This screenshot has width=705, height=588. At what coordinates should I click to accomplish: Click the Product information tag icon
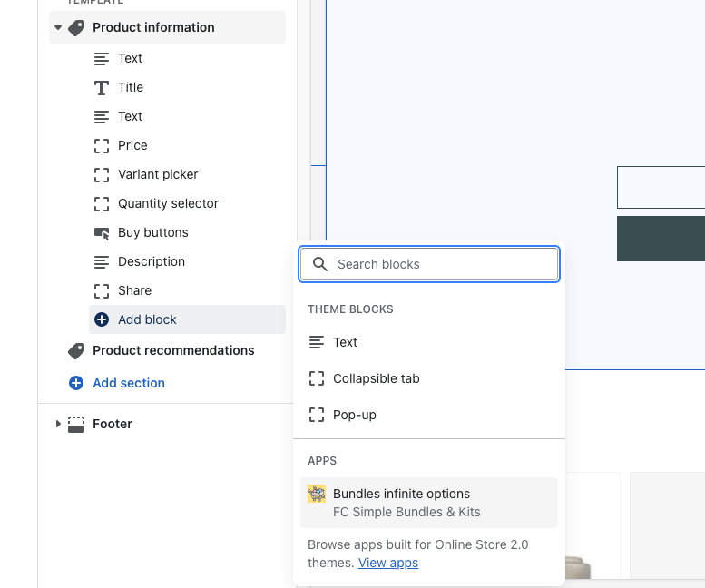(76, 28)
